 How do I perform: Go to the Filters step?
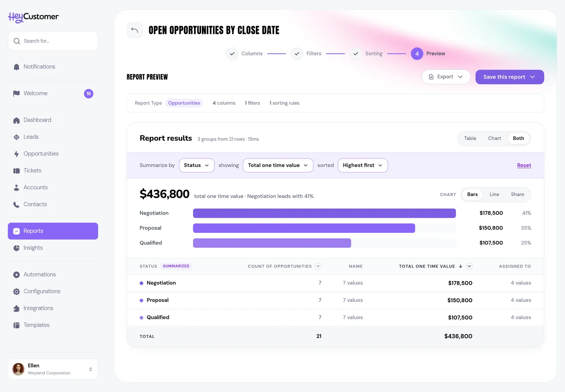click(x=306, y=54)
